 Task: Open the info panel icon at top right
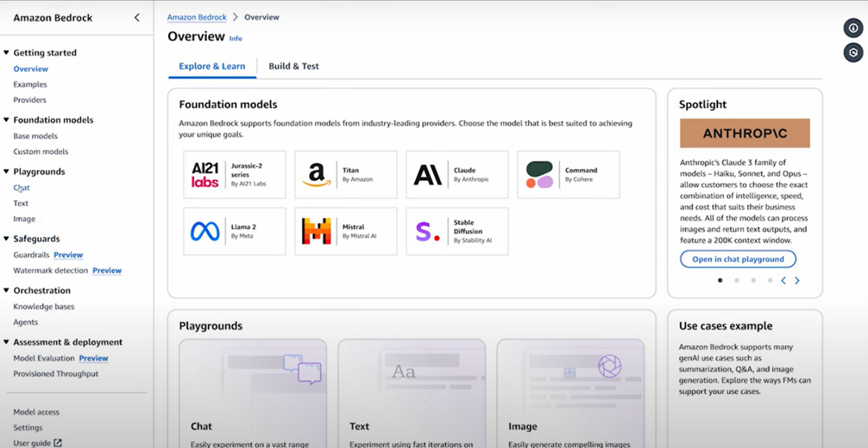[x=853, y=28]
